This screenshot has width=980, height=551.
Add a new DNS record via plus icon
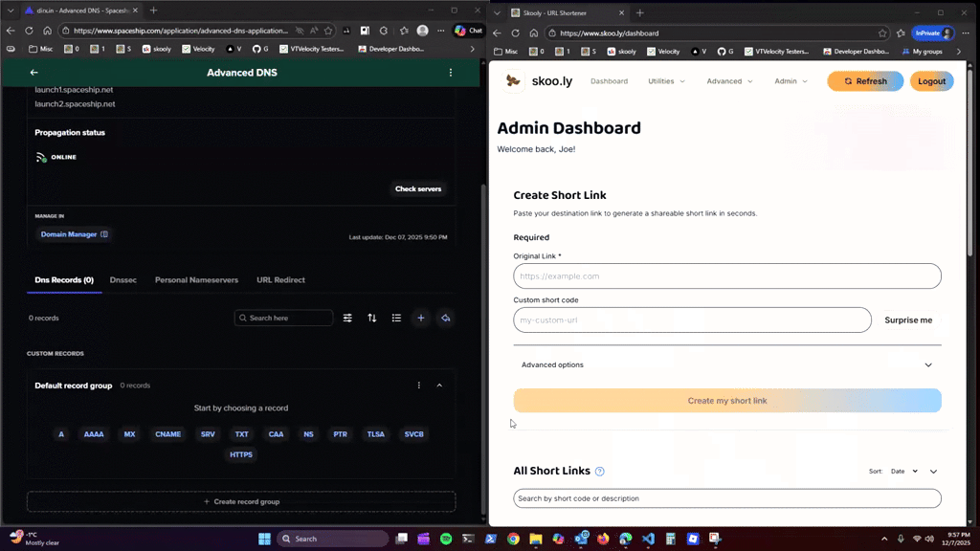tap(420, 318)
